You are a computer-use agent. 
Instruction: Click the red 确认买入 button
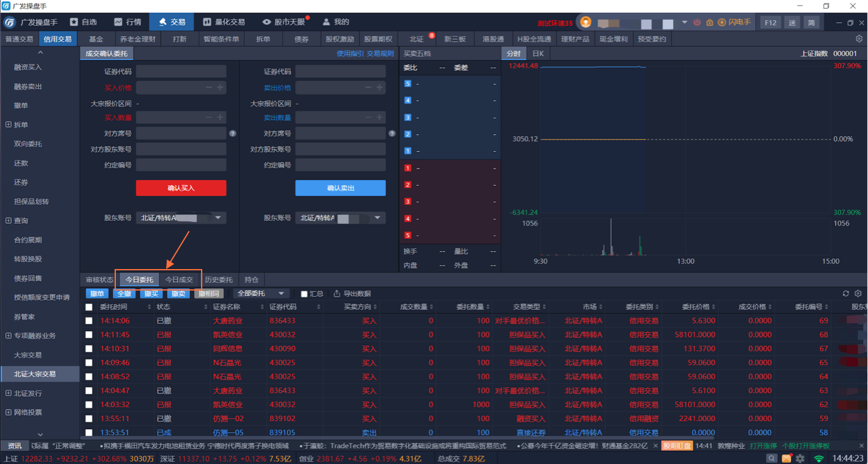point(181,188)
